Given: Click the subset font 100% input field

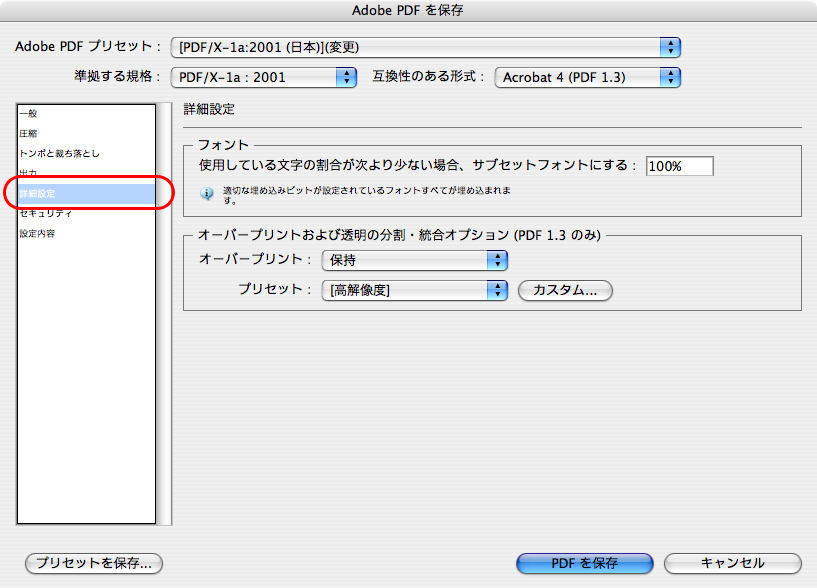Looking at the screenshot, I should point(679,166).
